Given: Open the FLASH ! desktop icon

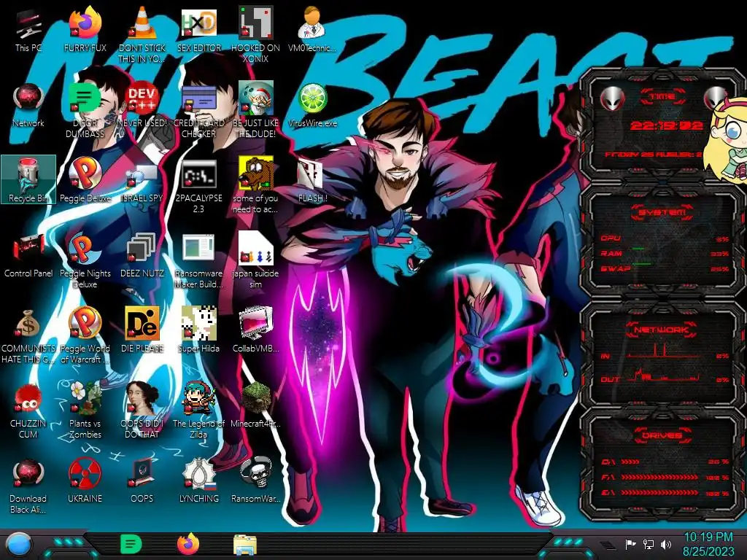Looking at the screenshot, I should 312,180.
